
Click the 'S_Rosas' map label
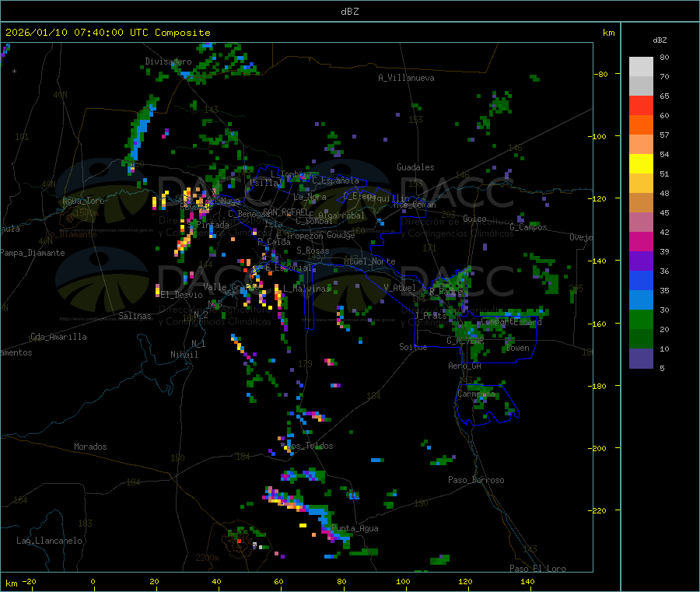313,250
